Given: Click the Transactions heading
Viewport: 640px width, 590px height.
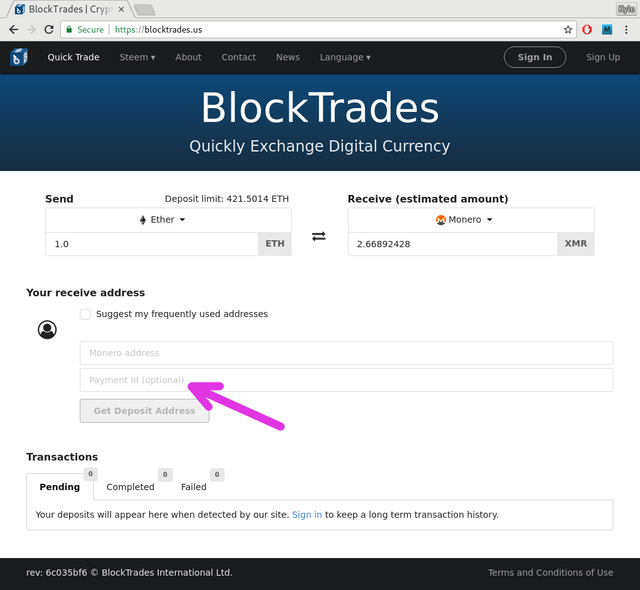Looking at the screenshot, I should [x=62, y=457].
